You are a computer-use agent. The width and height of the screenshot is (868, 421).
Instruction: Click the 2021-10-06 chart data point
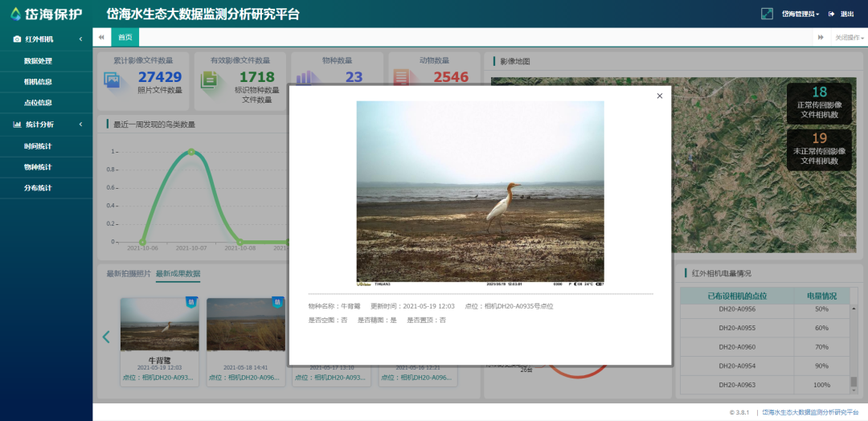point(143,242)
